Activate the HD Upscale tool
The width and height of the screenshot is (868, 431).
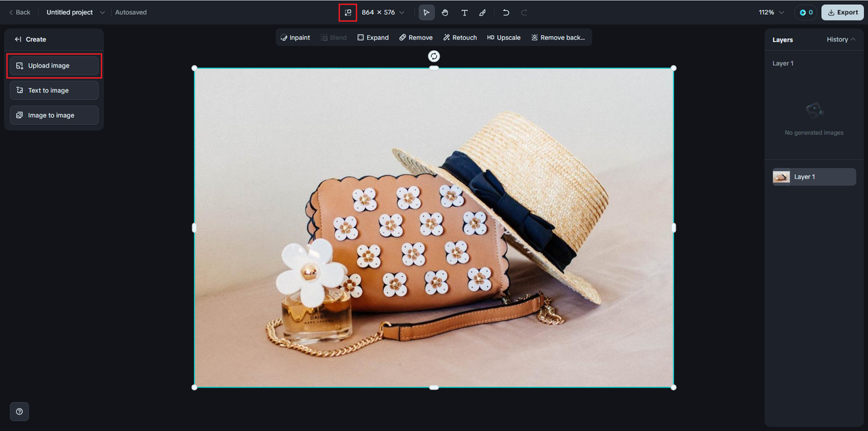point(504,37)
